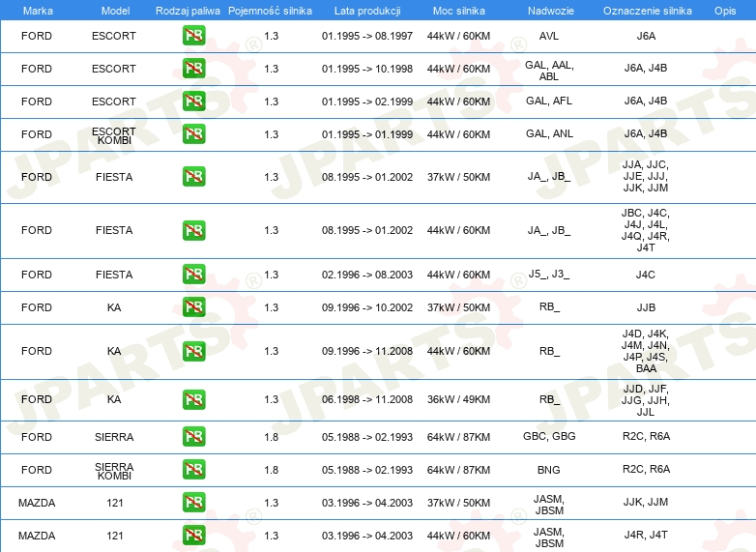The height and width of the screenshot is (552, 756).
Task: Click the engine code cell containing only J6A
Action: [646, 36]
